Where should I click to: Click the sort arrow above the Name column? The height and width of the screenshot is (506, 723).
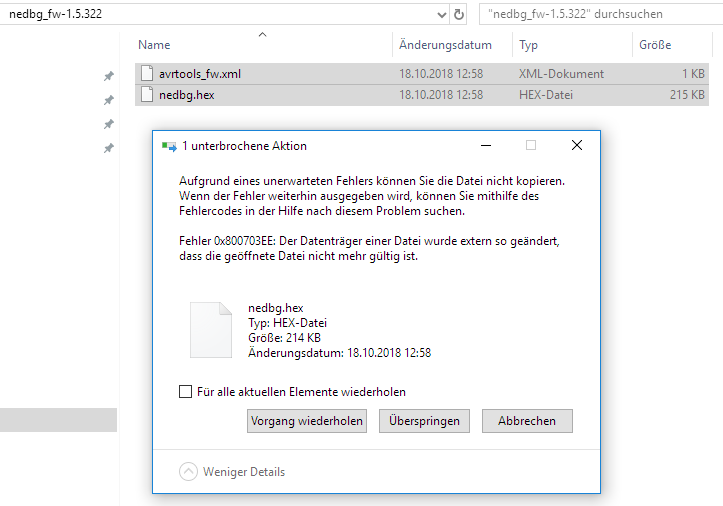(x=262, y=35)
